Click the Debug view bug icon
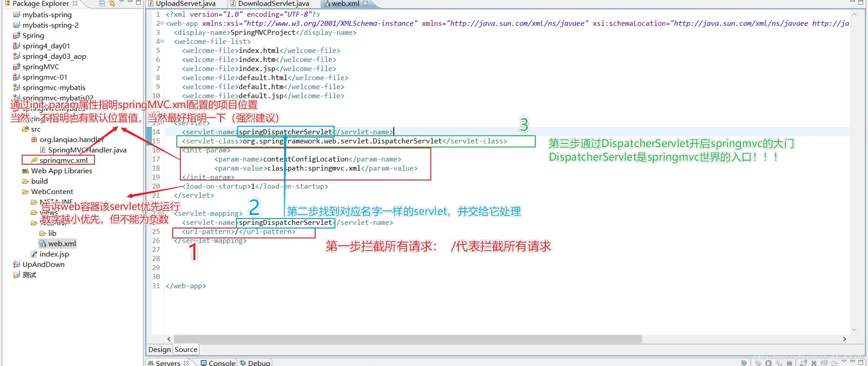868x366 pixels. tap(243, 363)
